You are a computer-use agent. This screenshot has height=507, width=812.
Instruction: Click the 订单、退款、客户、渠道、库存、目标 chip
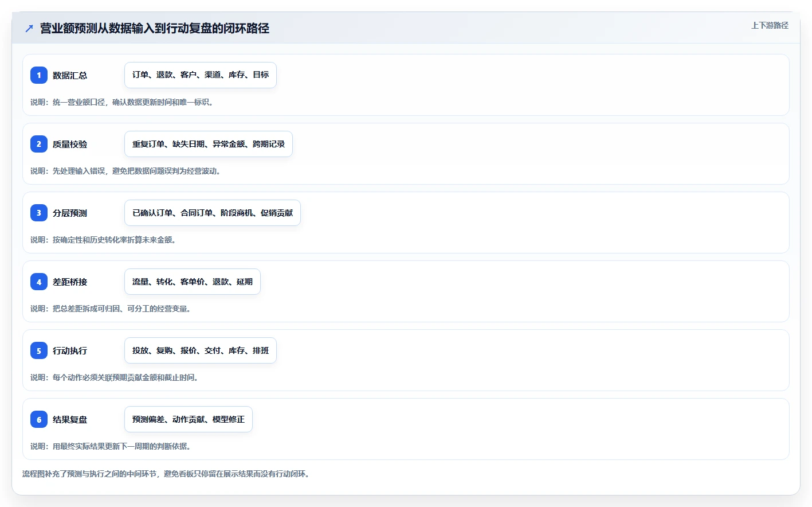pyautogui.click(x=201, y=75)
